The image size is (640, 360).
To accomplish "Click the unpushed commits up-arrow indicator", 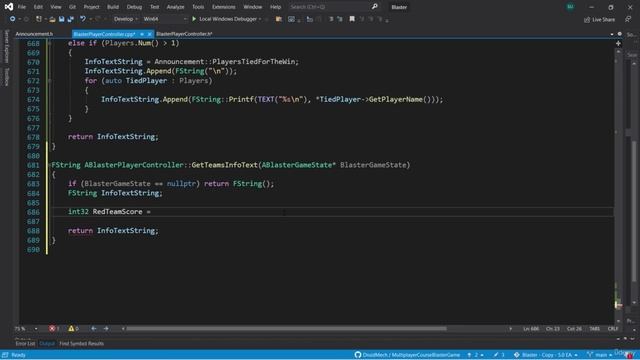I will click(469, 355).
